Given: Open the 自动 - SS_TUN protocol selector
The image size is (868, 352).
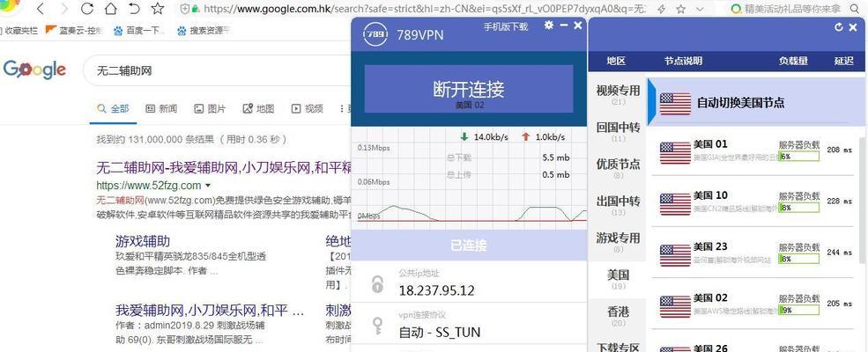Looking at the screenshot, I should coord(440,332).
